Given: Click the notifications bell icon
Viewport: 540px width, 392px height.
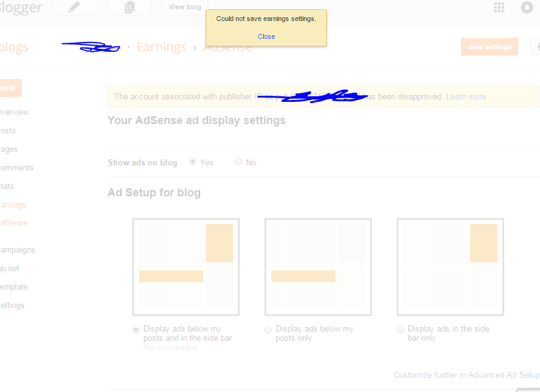Looking at the screenshot, I should 527,7.
